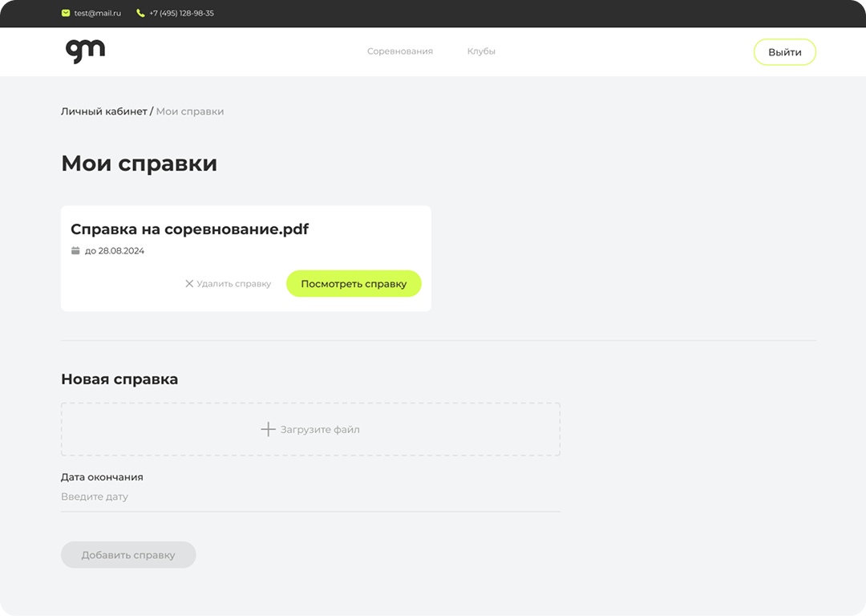Click the calendar icon beside expiry date
Image resolution: width=866 pixels, height=616 pixels.
pos(75,251)
